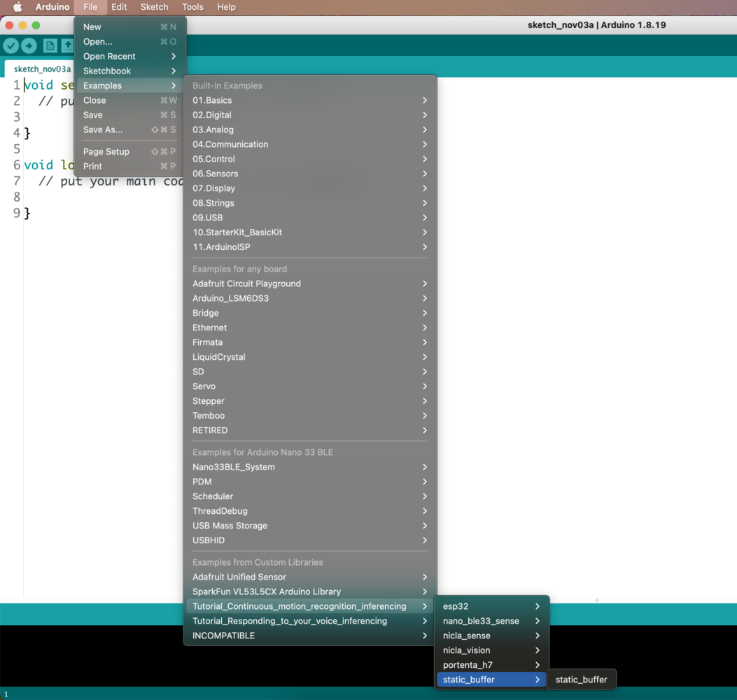
Task: Open the static_buffer example sketch
Action: click(582, 679)
